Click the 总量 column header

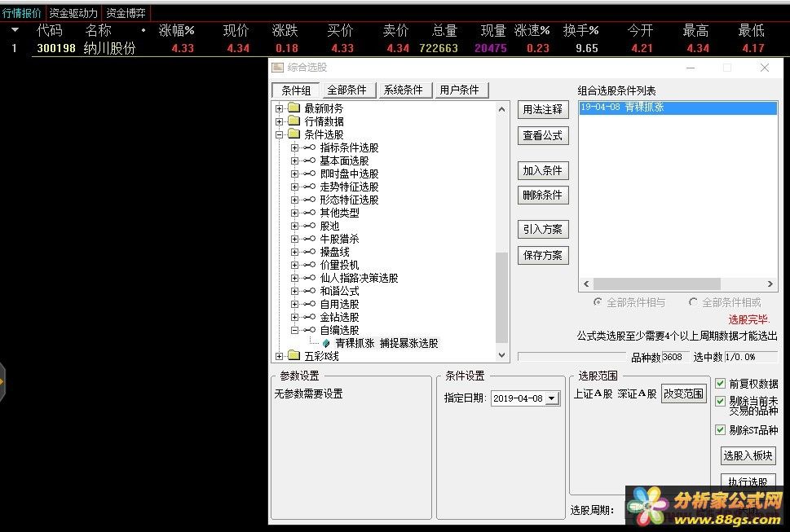444,31
